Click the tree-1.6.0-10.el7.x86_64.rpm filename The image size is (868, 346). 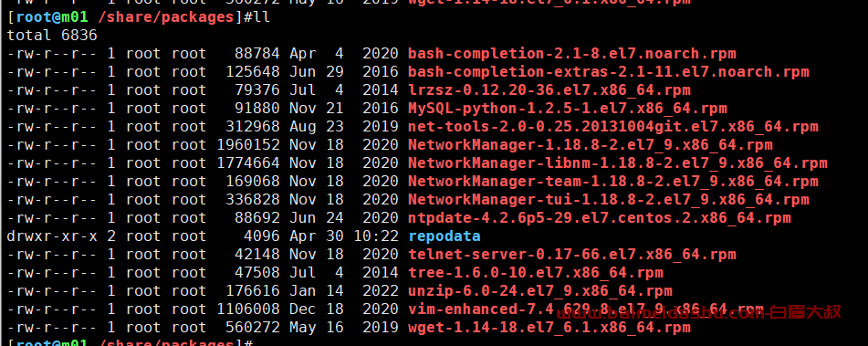[x=535, y=274]
